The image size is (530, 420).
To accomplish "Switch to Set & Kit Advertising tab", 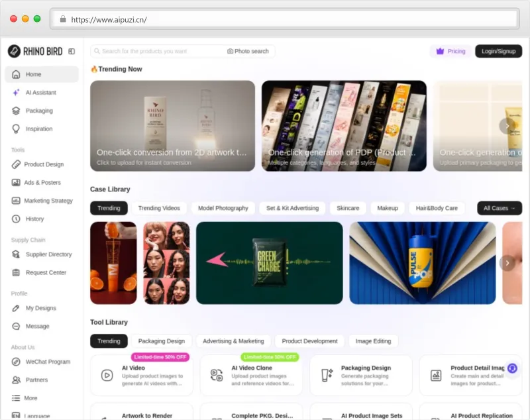I will coord(292,208).
